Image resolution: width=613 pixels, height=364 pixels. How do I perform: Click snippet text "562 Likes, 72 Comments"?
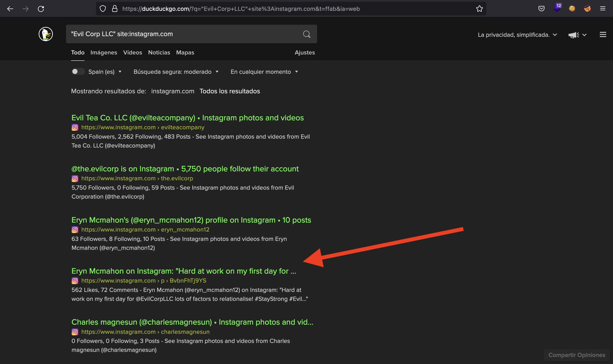(x=105, y=290)
